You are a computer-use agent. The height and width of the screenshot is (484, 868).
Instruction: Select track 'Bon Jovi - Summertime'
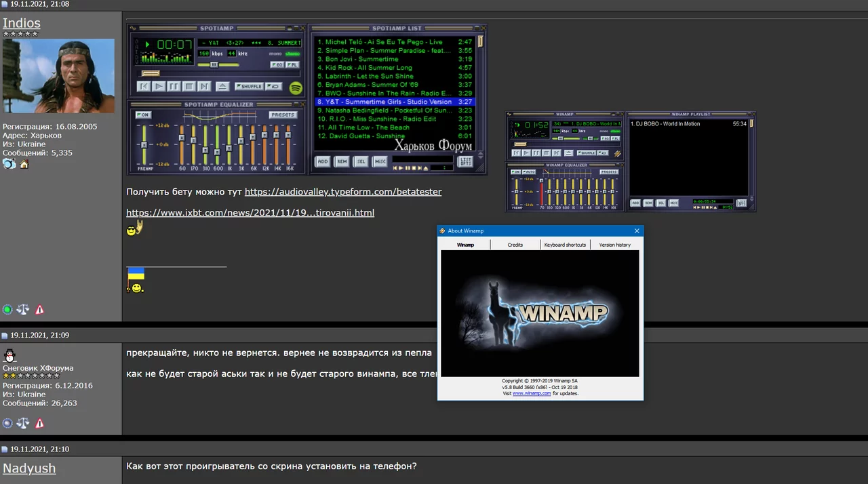pos(395,59)
